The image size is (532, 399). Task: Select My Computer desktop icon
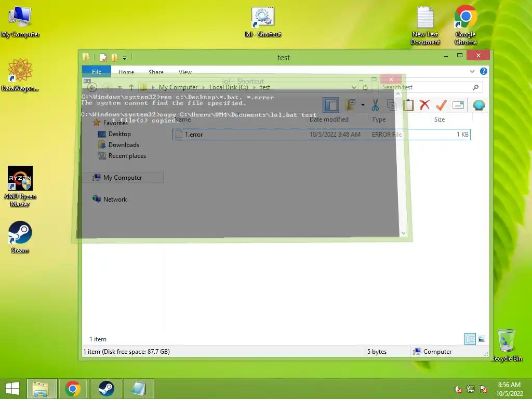[x=20, y=22]
